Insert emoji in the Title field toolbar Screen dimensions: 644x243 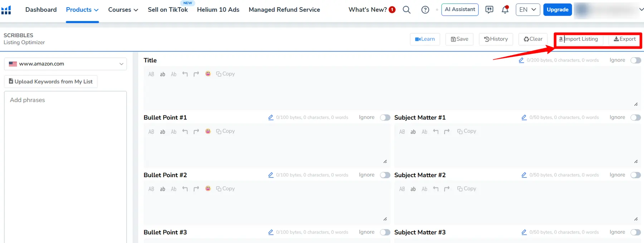[x=208, y=74]
